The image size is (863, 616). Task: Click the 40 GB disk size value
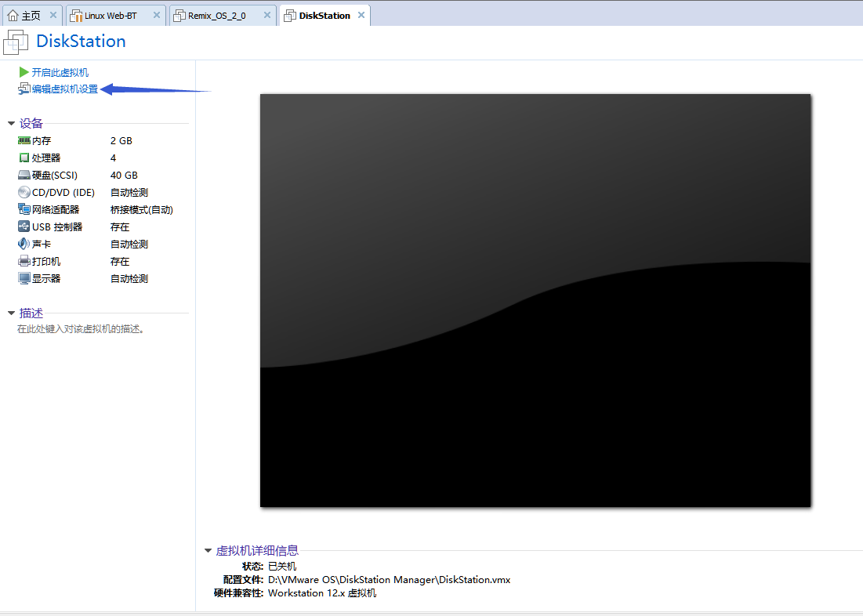124,175
